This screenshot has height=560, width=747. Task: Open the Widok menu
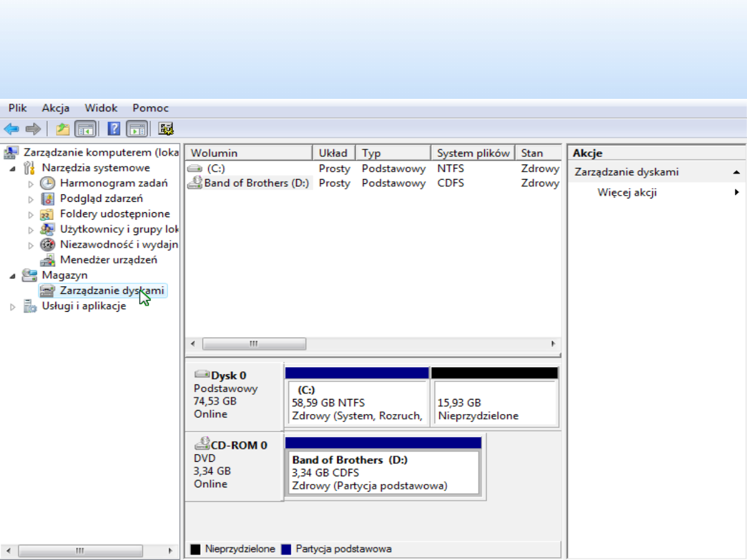point(101,108)
